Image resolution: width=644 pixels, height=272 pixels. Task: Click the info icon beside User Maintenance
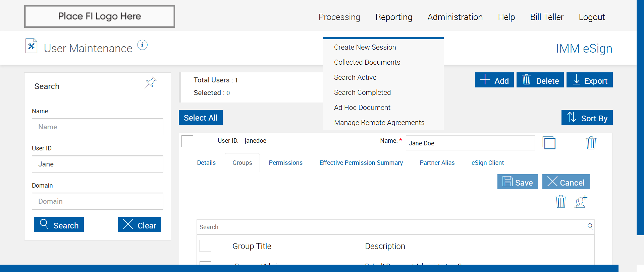click(x=143, y=45)
